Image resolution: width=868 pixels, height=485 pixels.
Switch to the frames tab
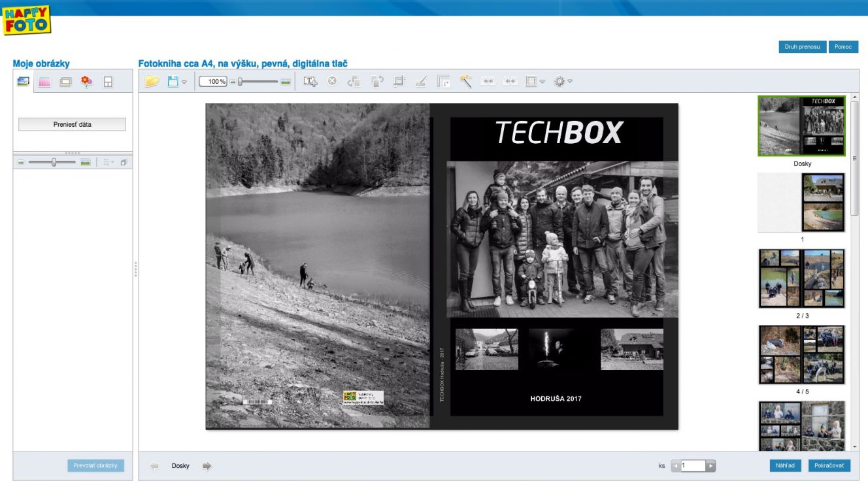65,82
